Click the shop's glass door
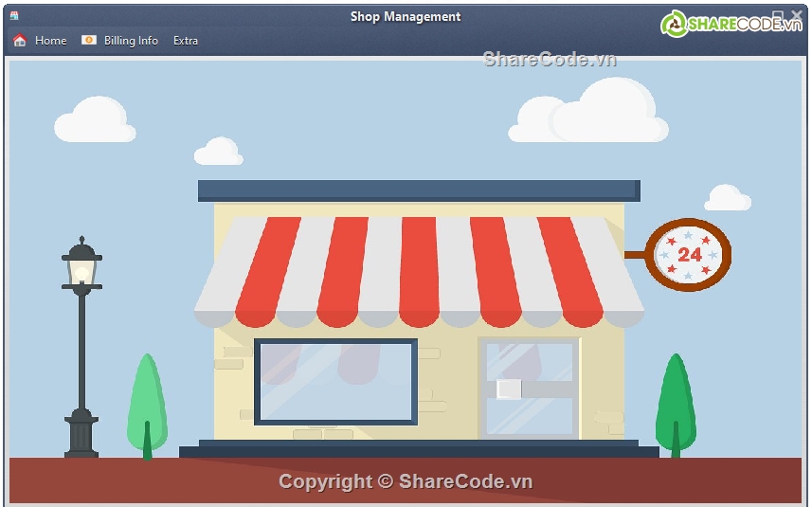This screenshot has height=507, width=812. coord(530,388)
